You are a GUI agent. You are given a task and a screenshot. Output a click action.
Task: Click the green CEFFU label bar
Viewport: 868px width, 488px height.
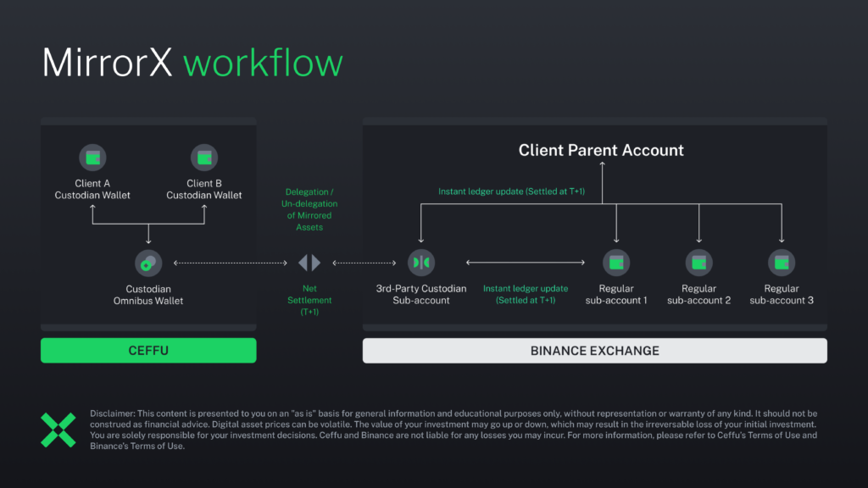click(x=148, y=350)
